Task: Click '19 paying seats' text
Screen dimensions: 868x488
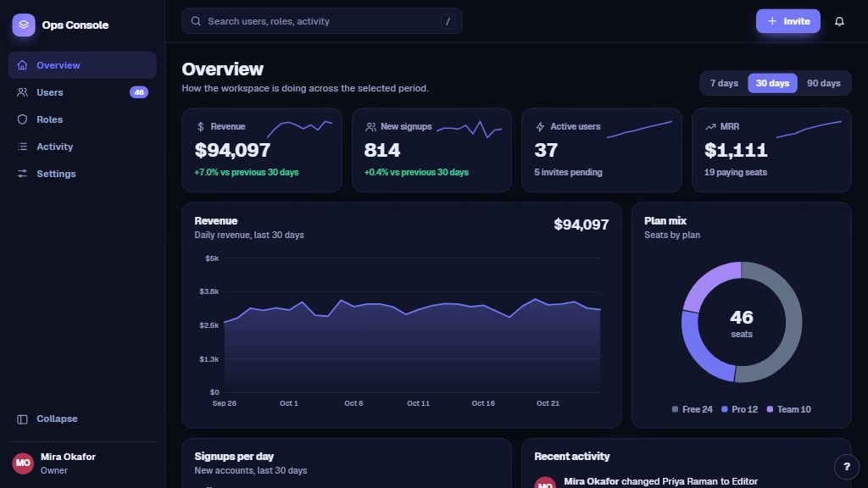Action: [736, 172]
